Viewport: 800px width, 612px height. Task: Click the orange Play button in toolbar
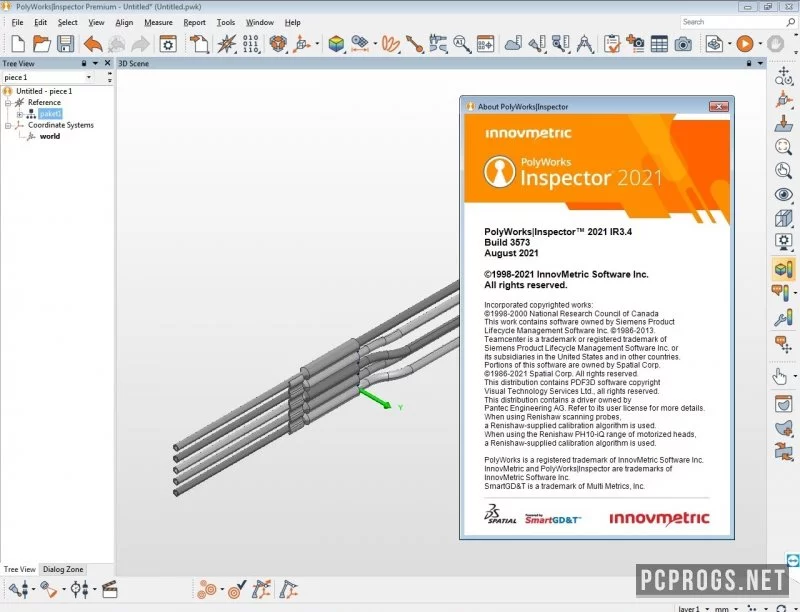pos(745,44)
